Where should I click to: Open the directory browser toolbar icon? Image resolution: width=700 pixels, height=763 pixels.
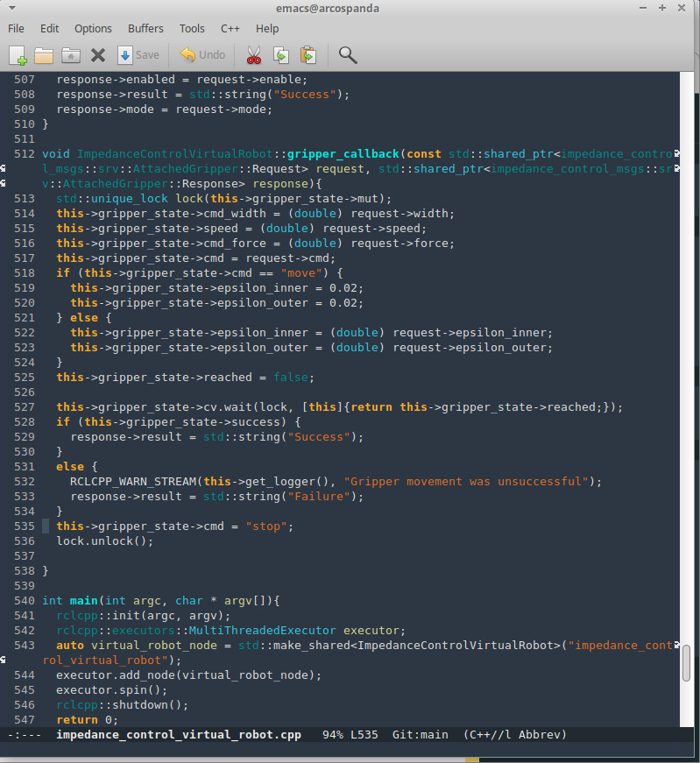[x=71, y=55]
